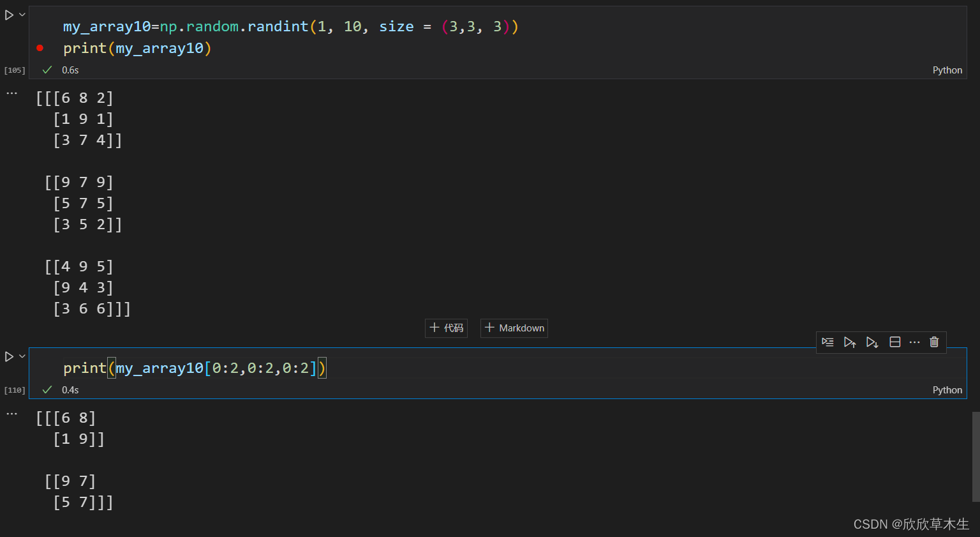Click execution time 0.6s text
The width and height of the screenshot is (980, 537).
point(70,70)
